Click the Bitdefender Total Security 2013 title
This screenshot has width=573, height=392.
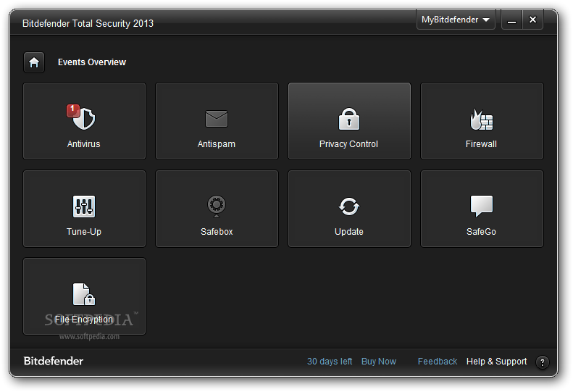pyautogui.click(x=88, y=23)
